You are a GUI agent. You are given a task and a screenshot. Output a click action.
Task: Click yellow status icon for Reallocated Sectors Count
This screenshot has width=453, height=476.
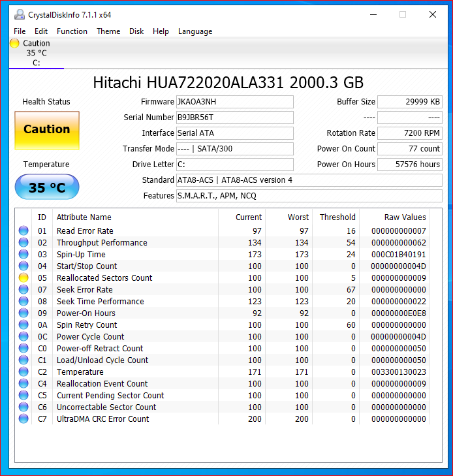pyautogui.click(x=23, y=278)
